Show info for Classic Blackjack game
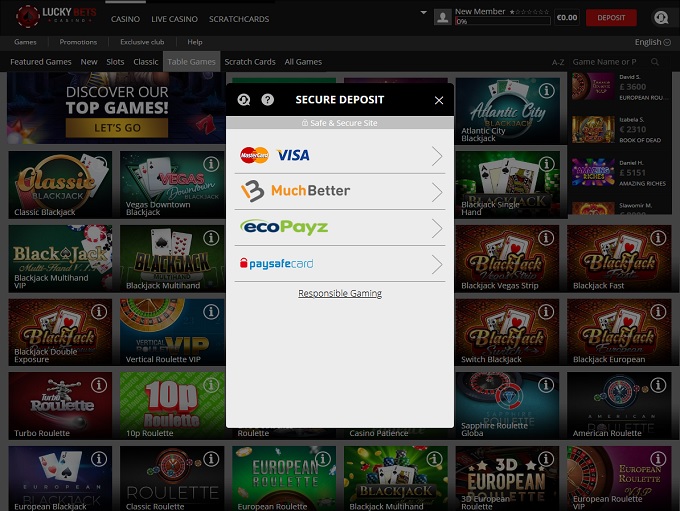Screen dimensions: 680x511 coord(99,164)
